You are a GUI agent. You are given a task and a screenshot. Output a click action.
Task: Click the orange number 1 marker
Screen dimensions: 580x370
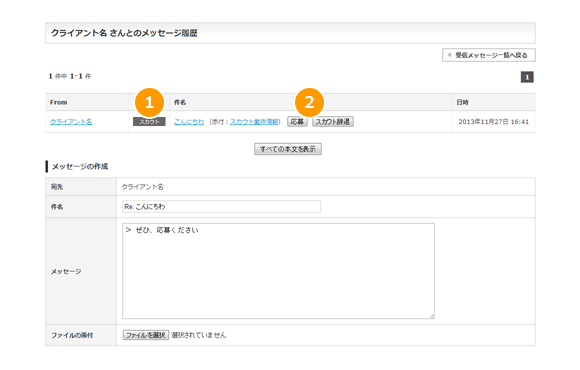pos(149,102)
